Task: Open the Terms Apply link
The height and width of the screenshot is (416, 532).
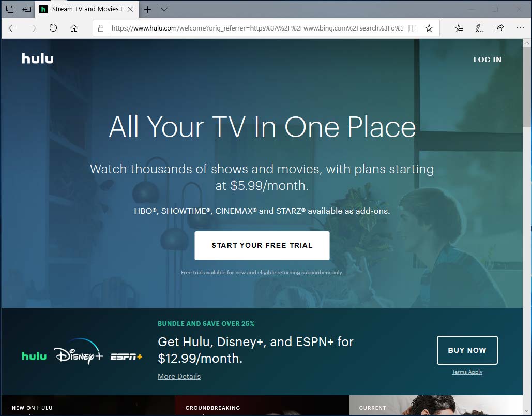Action: pos(467,372)
